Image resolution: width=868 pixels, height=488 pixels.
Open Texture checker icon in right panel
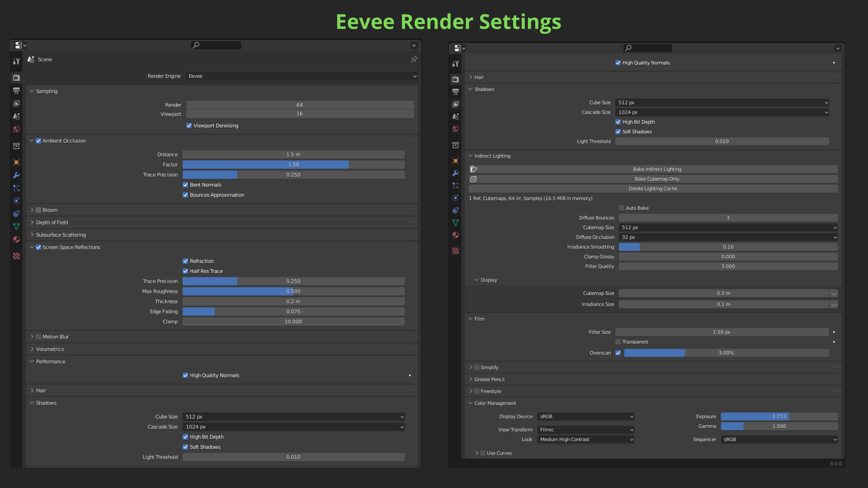(x=455, y=251)
